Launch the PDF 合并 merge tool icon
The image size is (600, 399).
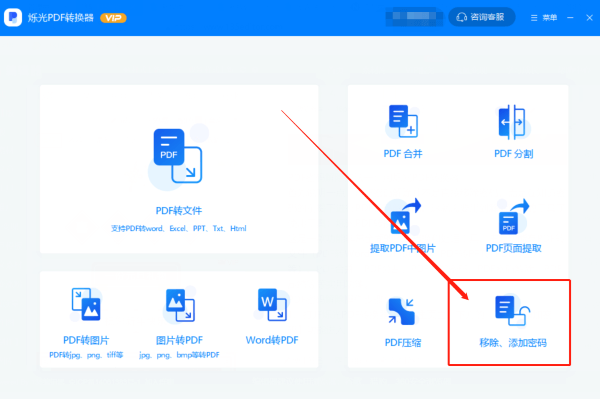tap(403, 121)
